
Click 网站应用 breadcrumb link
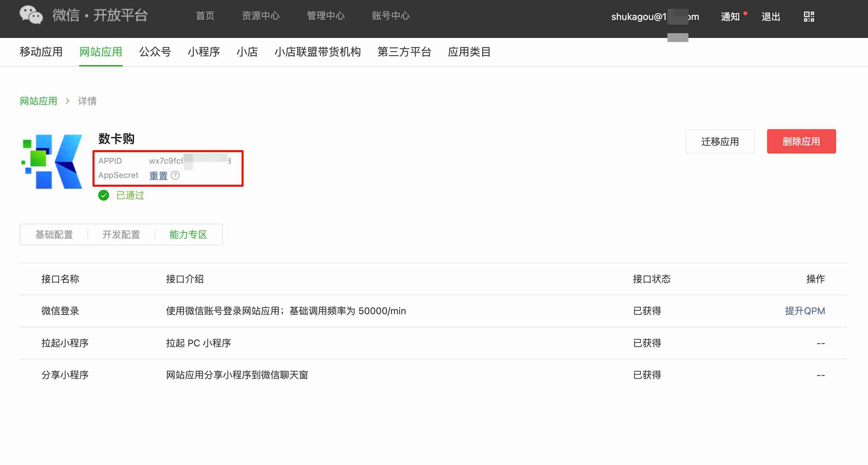[39, 101]
